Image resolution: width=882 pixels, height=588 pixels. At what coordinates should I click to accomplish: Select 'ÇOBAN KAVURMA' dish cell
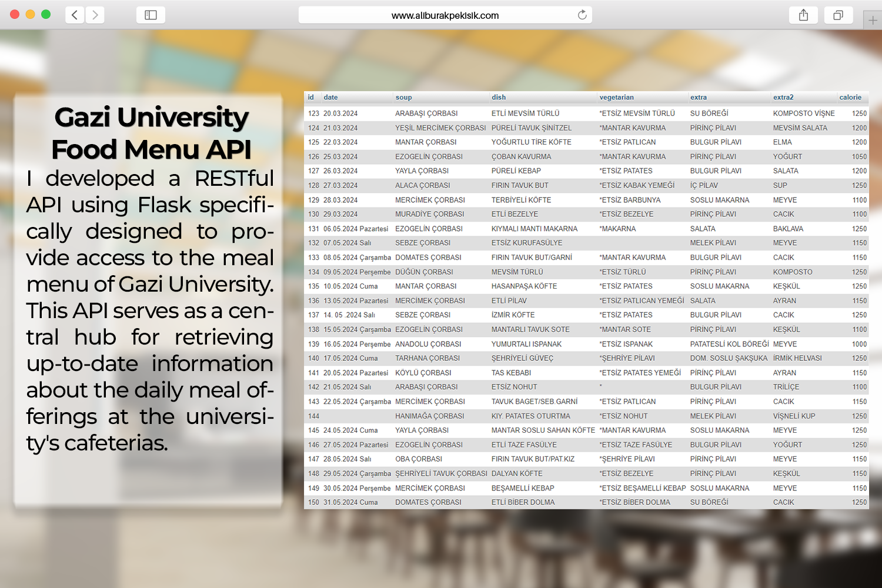(521, 157)
